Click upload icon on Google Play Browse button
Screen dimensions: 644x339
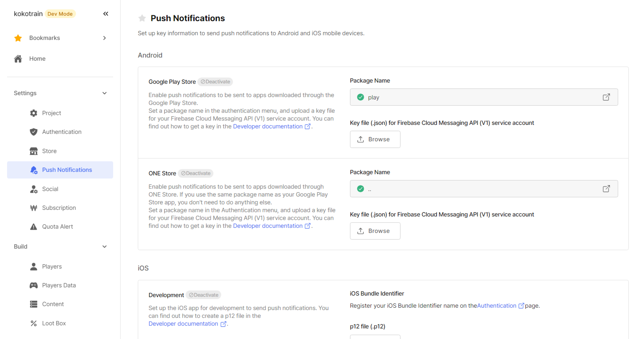pyautogui.click(x=360, y=139)
